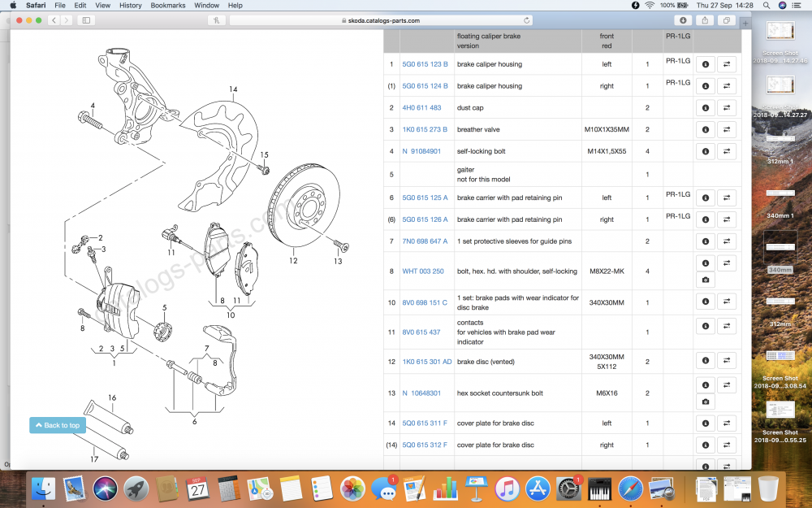View camera photo for N 10648301 bolt
812x508 pixels.
pos(706,402)
